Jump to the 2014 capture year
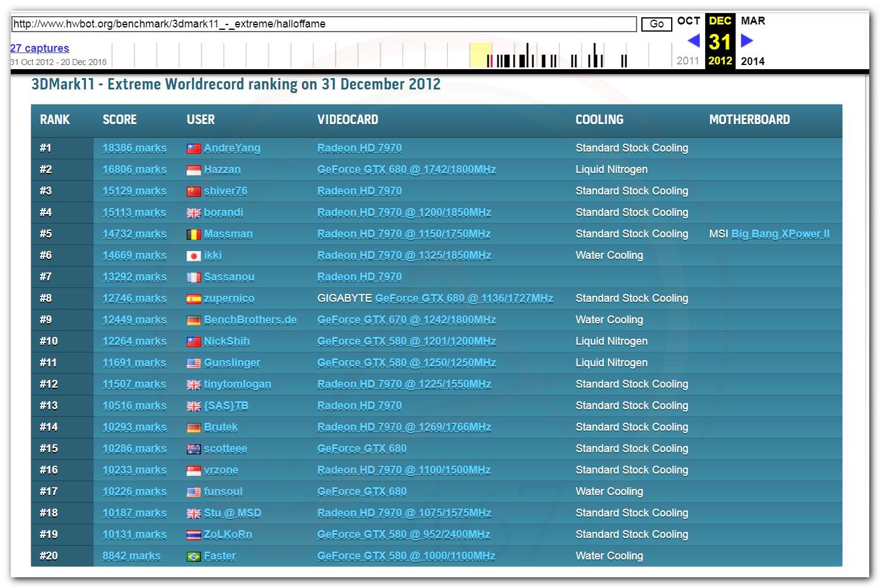The image size is (880, 588). tap(752, 61)
